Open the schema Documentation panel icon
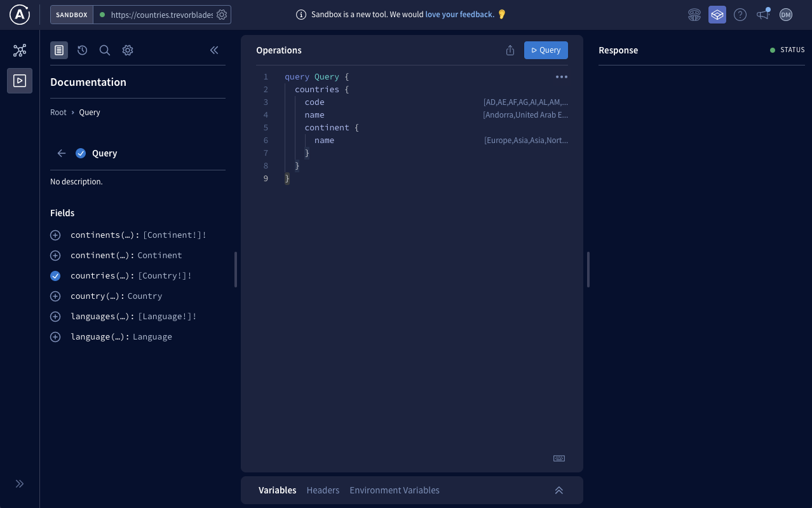Image resolution: width=812 pixels, height=508 pixels. [x=59, y=50]
